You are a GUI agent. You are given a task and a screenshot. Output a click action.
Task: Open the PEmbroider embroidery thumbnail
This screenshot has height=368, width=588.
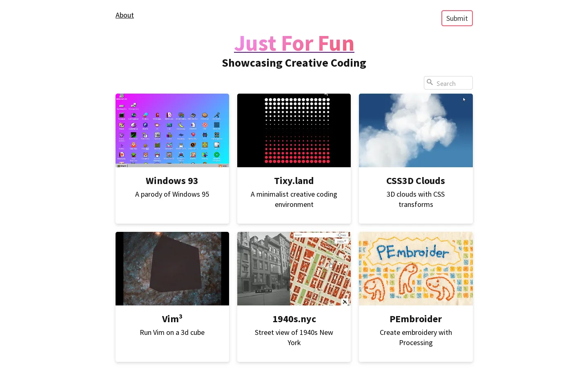tap(416, 269)
